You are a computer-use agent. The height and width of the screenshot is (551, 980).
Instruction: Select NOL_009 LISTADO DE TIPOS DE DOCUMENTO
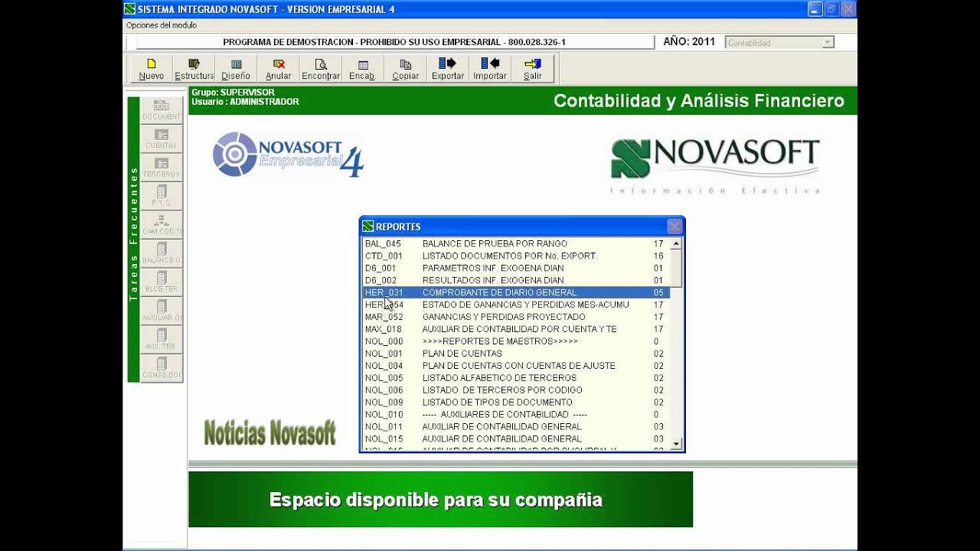click(516, 403)
